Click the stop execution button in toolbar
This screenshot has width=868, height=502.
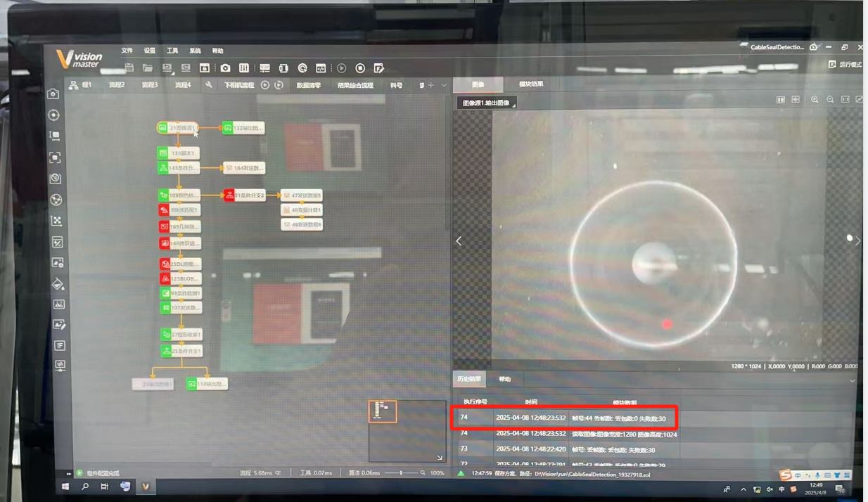[360, 68]
